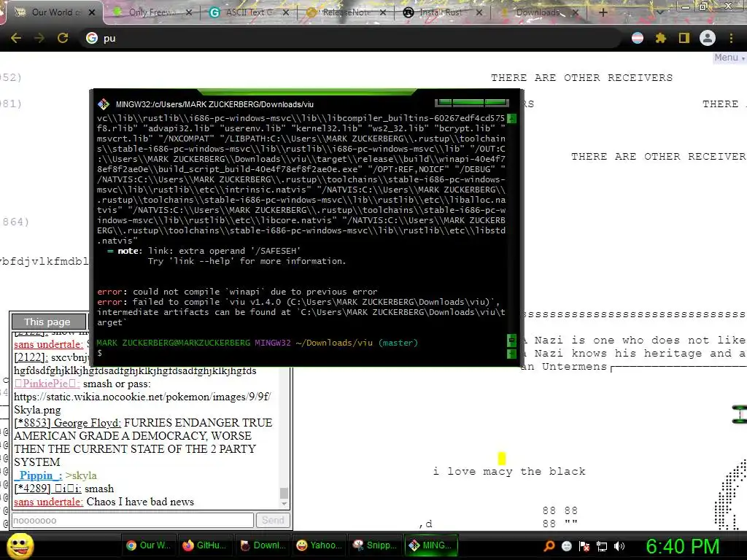
Task: Click the 6:40 PM clock
Action: point(683,546)
